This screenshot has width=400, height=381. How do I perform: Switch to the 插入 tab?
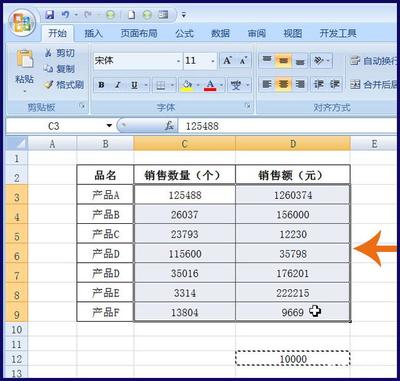93,33
